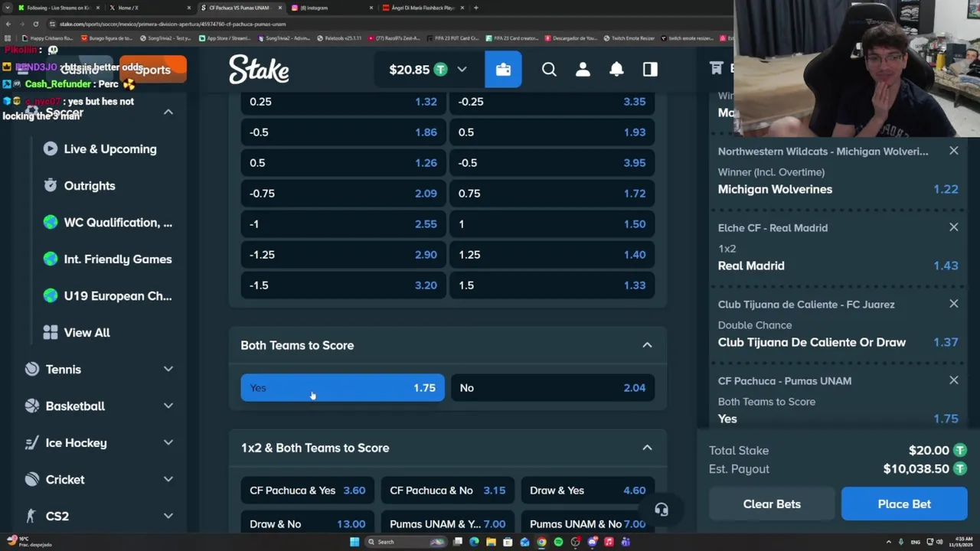Expand the Basketball sidebar section
The width and height of the screenshot is (980, 551).
pyautogui.click(x=168, y=406)
